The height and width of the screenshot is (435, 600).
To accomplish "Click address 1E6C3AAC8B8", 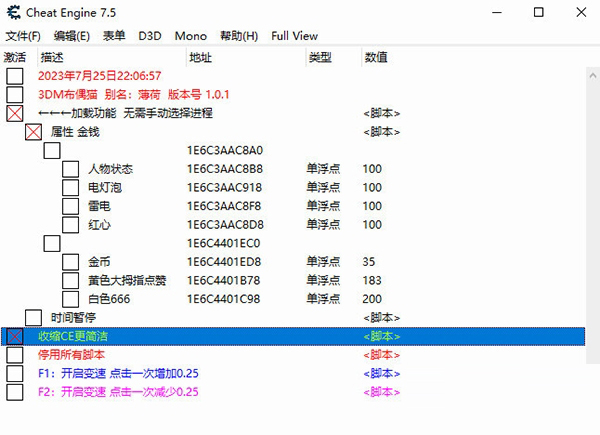I will coord(225,169).
